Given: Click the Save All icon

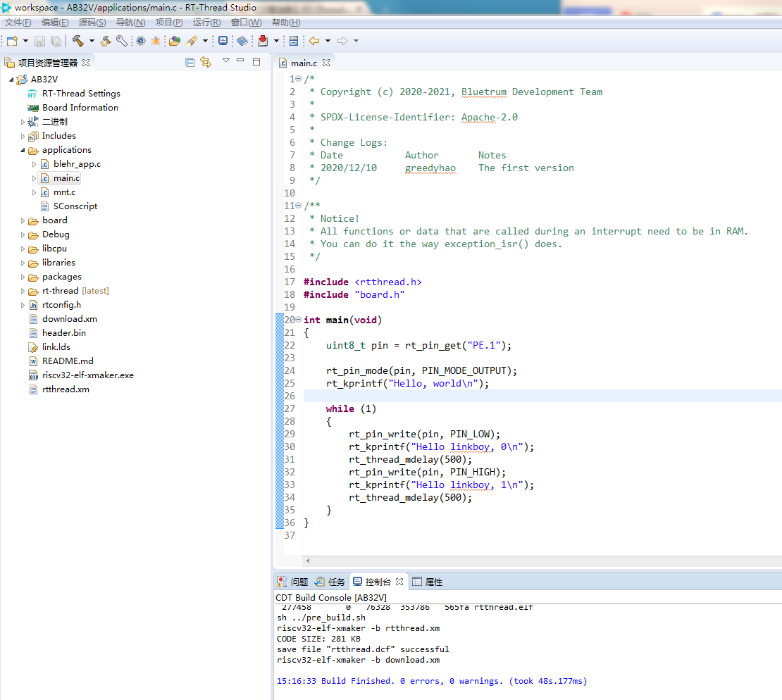Looking at the screenshot, I should coord(56,41).
